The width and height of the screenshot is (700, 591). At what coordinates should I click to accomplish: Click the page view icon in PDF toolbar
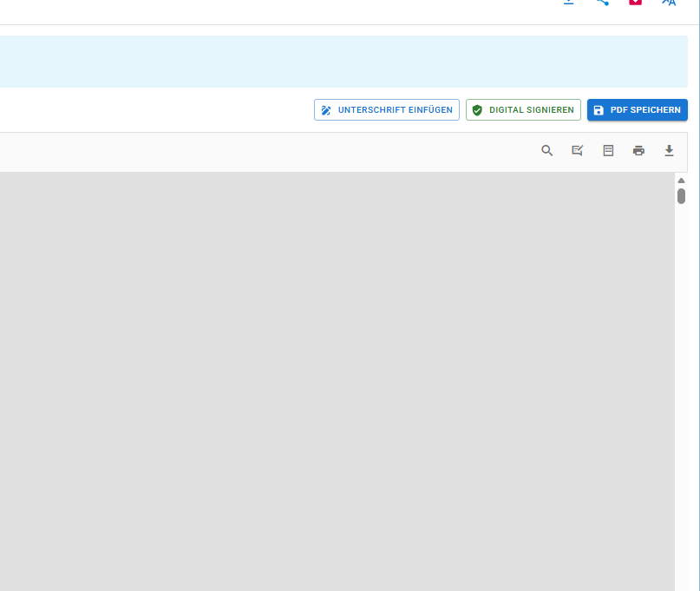[608, 150]
